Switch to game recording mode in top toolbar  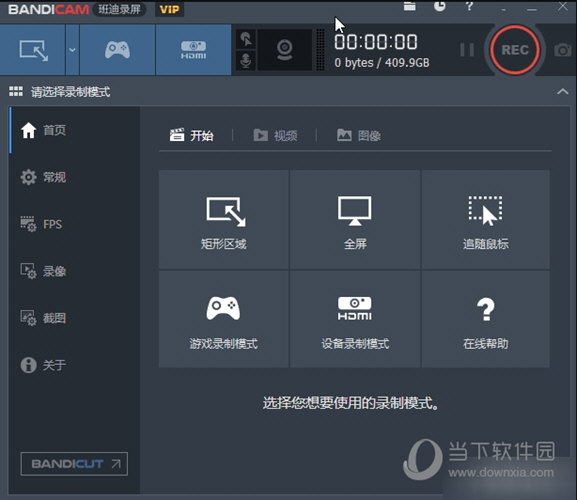[x=117, y=50]
